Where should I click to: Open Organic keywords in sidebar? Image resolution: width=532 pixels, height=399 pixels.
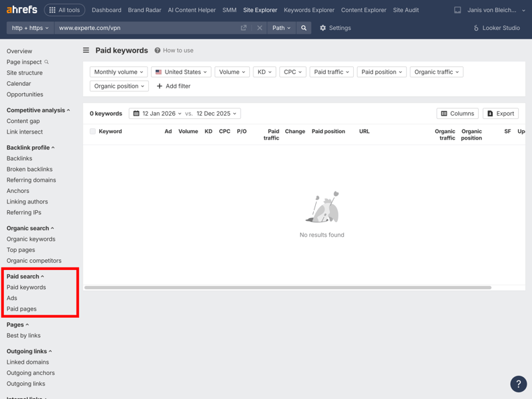pyautogui.click(x=31, y=239)
